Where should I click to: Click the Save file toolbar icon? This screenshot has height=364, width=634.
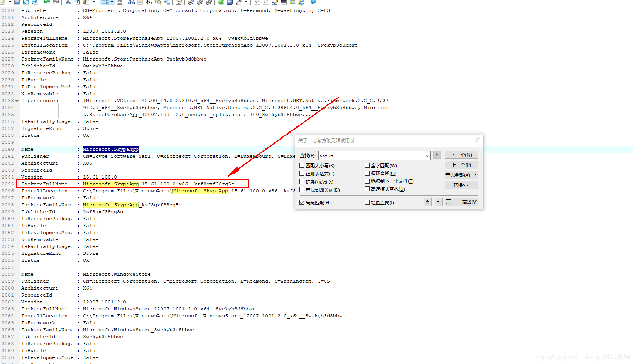tap(26, 2)
